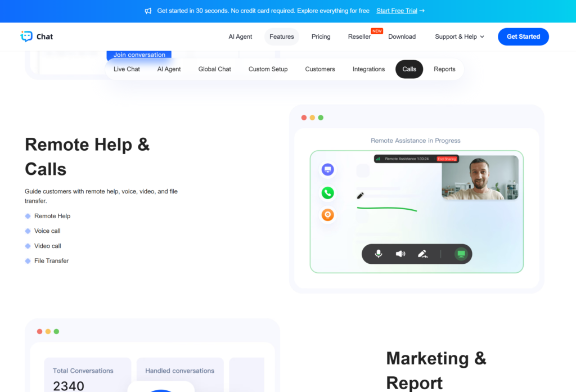The height and width of the screenshot is (392, 576).
Task: Open the Reseller page
Action: click(359, 37)
